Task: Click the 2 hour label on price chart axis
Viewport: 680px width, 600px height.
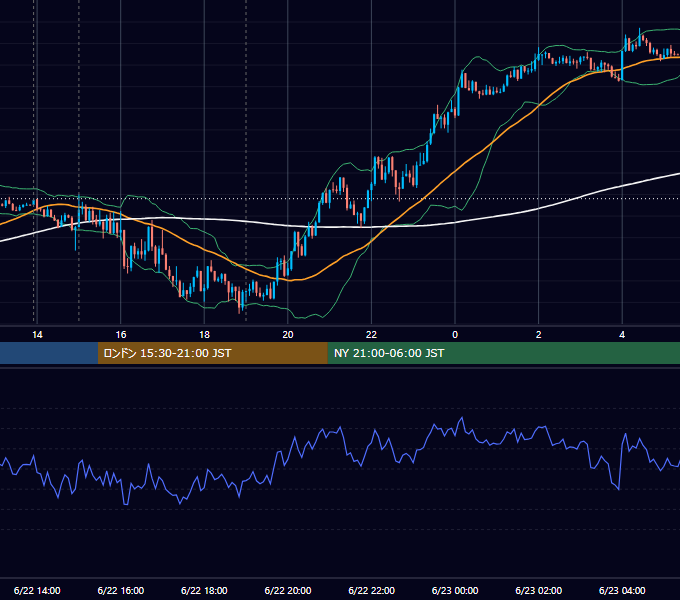Action: [539, 335]
